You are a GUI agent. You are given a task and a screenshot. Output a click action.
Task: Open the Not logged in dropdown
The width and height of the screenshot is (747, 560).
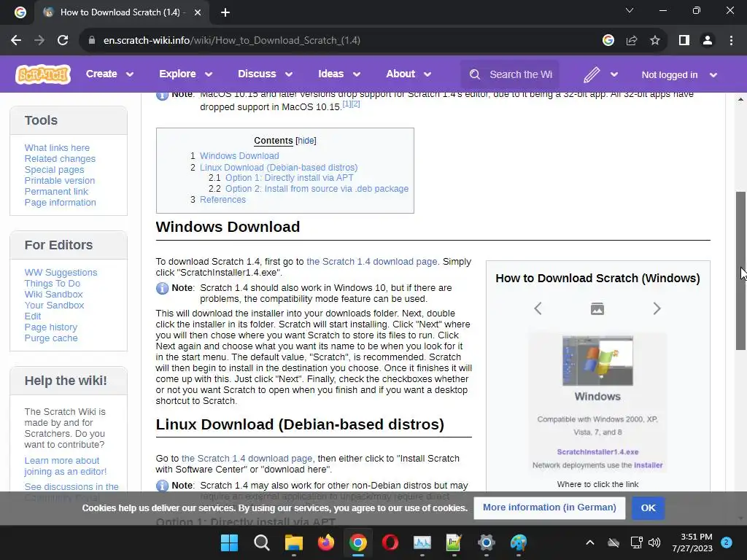point(679,75)
